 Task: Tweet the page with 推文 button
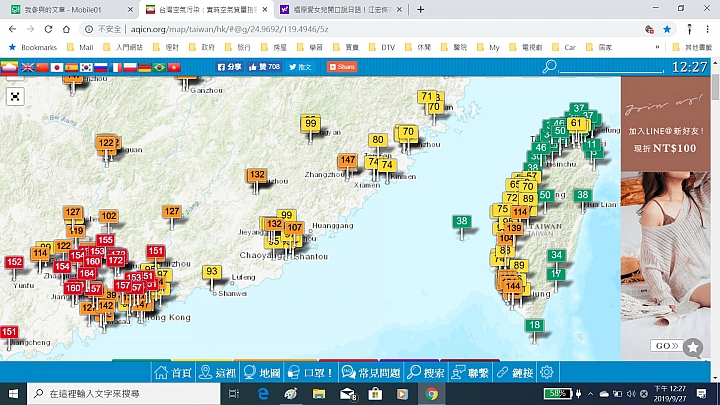tap(300, 67)
